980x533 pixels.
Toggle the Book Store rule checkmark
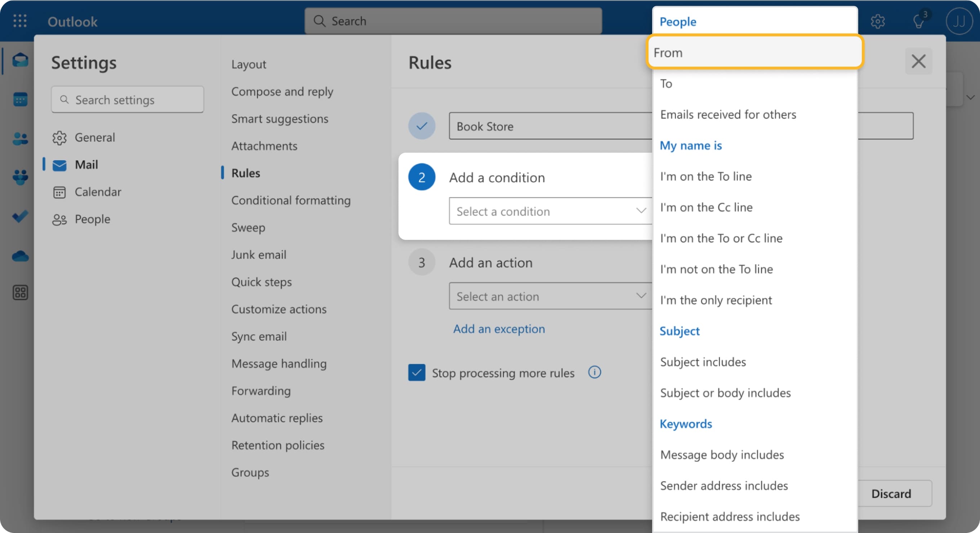(422, 126)
